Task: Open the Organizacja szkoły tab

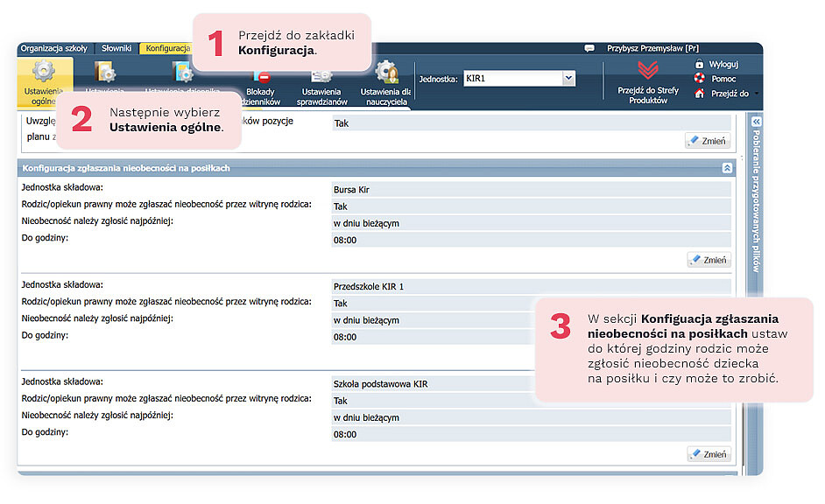Action: pyautogui.click(x=53, y=48)
